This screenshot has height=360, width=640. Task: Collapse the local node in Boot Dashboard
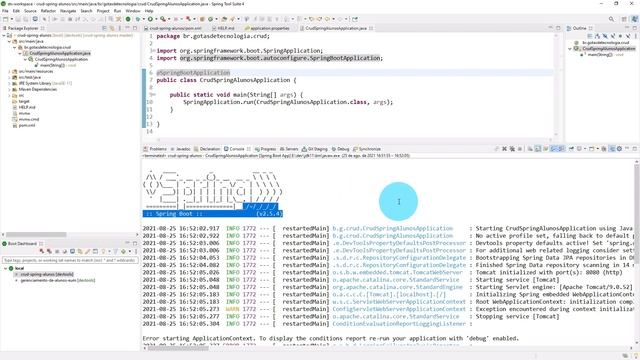[5, 268]
